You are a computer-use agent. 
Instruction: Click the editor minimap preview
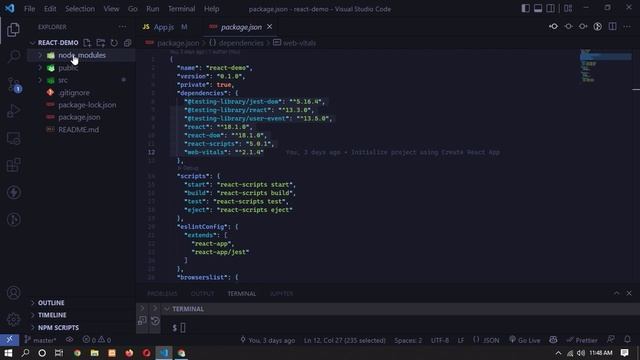606,67
